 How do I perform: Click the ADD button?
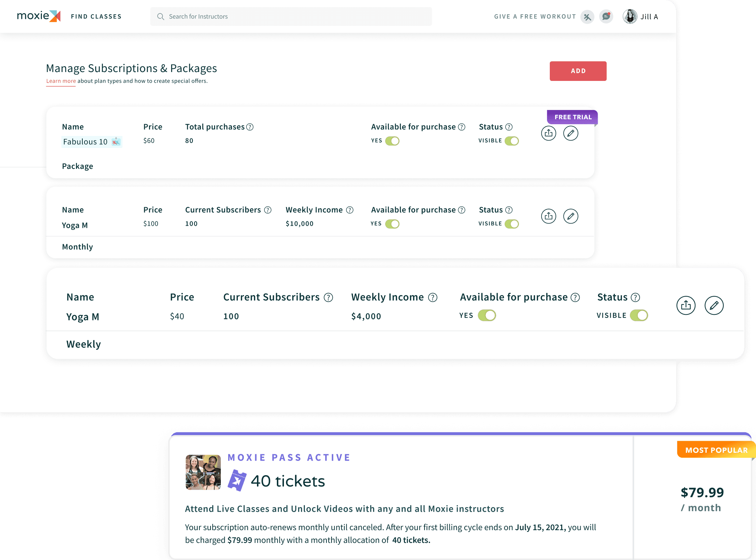(x=578, y=71)
